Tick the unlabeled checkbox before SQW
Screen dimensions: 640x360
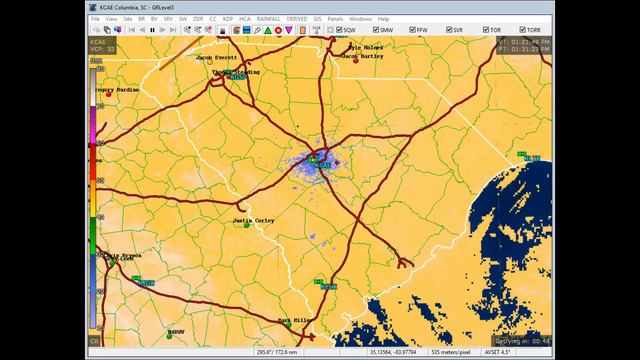click(x=330, y=30)
